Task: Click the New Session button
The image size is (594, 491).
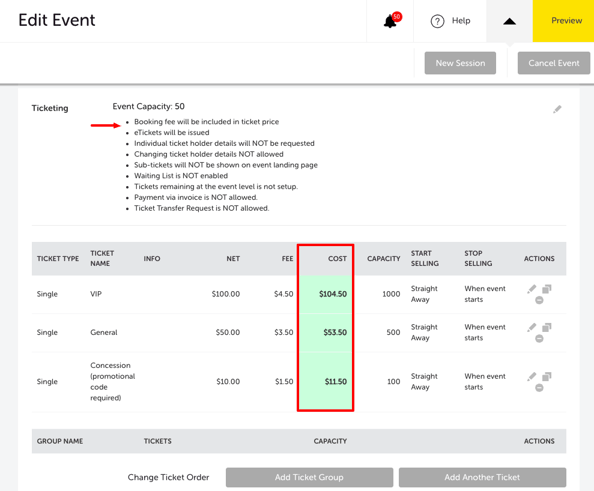Action: coord(460,63)
